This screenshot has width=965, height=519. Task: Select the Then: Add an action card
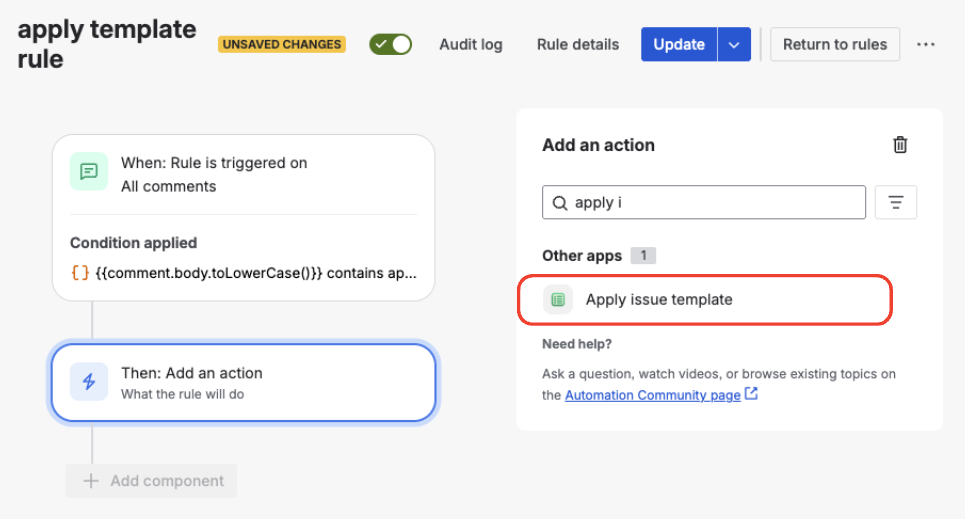[244, 382]
